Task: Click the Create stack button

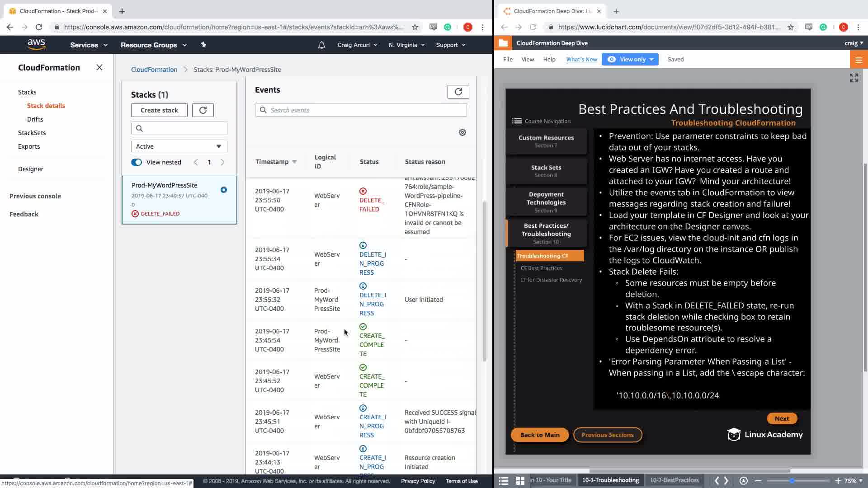Action: coord(159,110)
